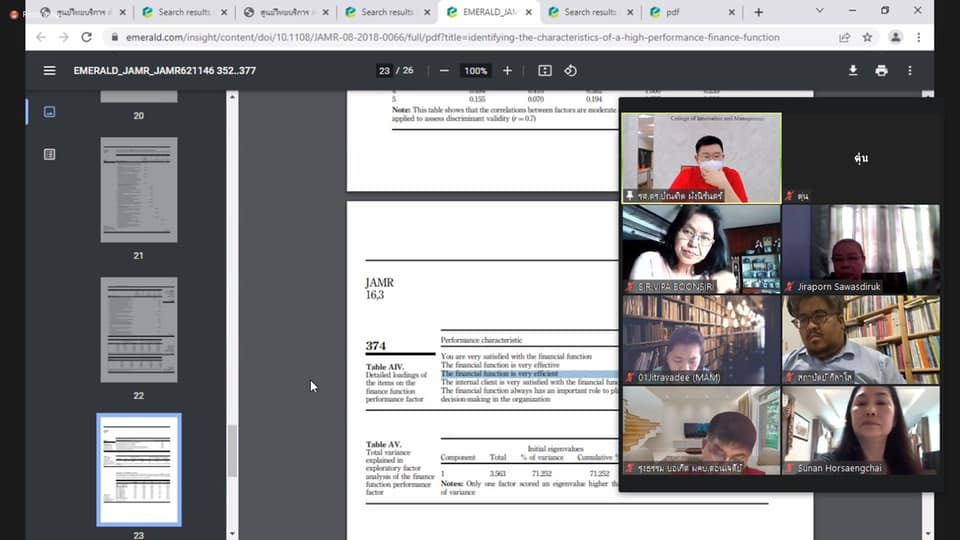The height and width of the screenshot is (540, 960).
Task: Print the PDF document
Action: [x=881, y=71]
